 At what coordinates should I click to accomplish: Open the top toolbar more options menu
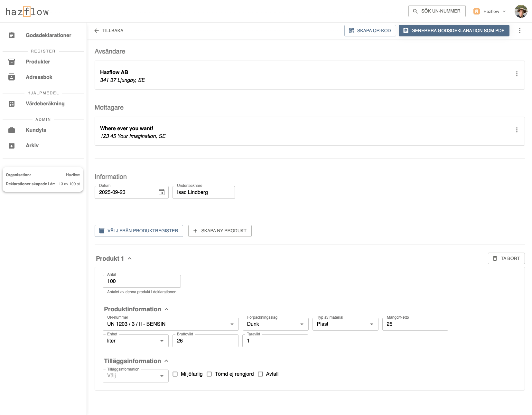[519, 31]
